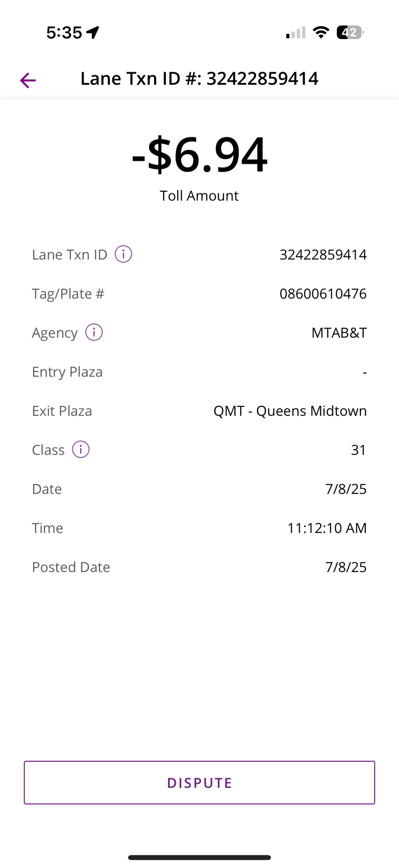The image size is (399, 868).
Task: Tap the transaction time 11:12:10 AM
Action: pyautogui.click(x=327, y=528)
